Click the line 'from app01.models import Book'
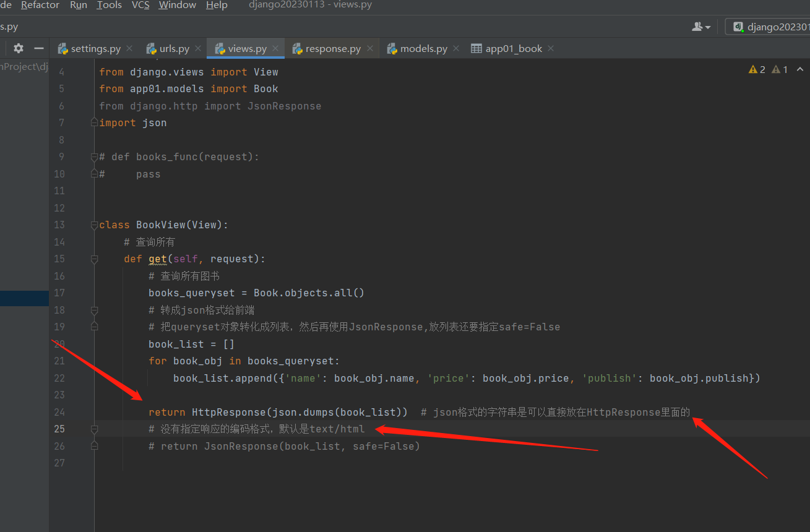 pos(189,89)
